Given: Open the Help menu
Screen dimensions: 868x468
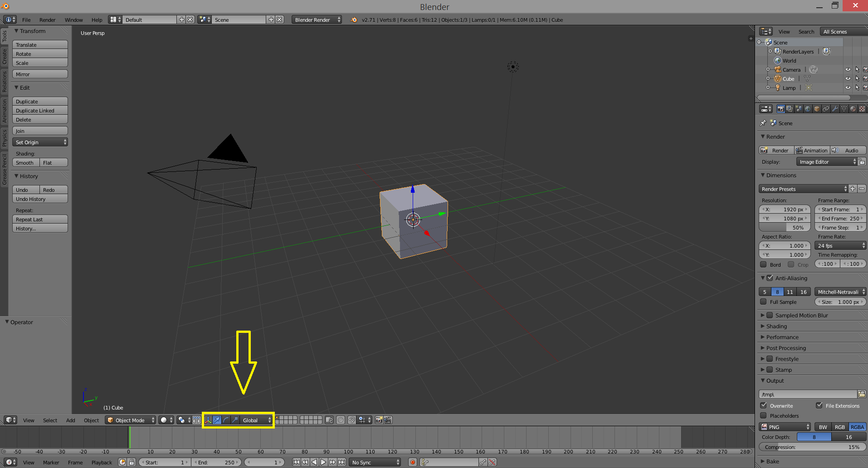Looking at the screenshot, I should (97, 20).
